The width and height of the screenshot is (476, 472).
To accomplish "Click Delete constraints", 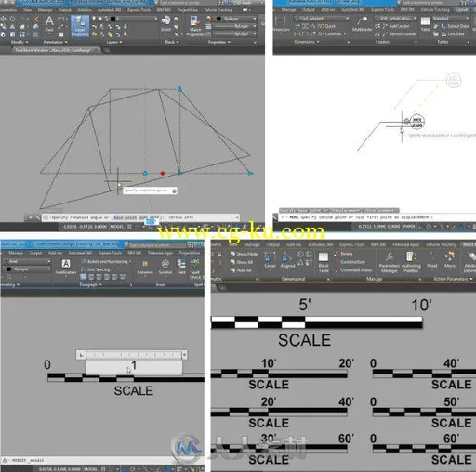I will pos(343,254).
